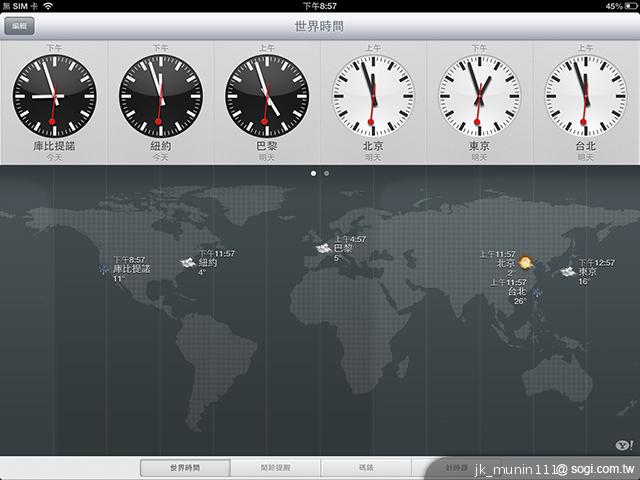The height and width of the screenshot is (480, 640).
Task: Click the 下午8:57 map label for 庫比提諾
Action: (129, 260)
